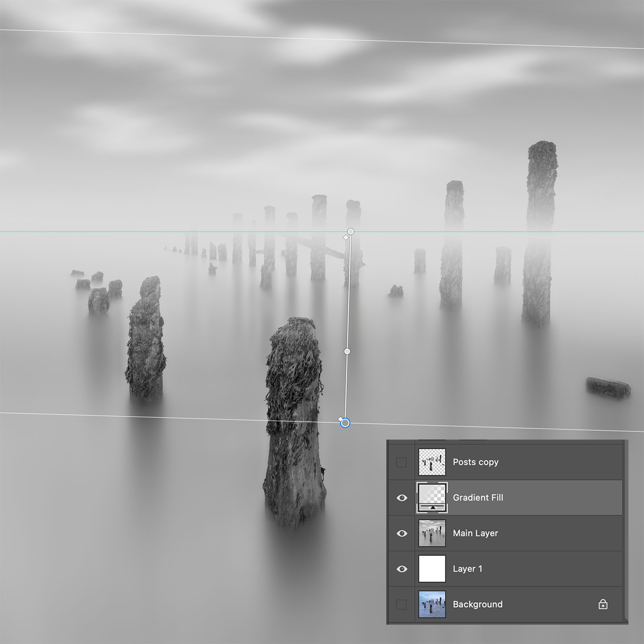
Task: Click the gradient line's midpoint handle
Action: click(347, 351)
